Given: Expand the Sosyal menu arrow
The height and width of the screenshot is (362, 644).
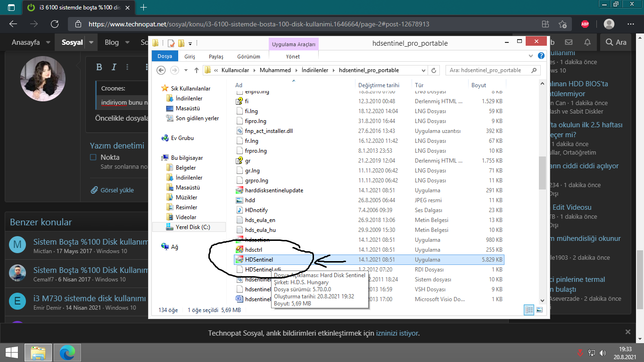Looking at the screenshot, I should 91,42.
